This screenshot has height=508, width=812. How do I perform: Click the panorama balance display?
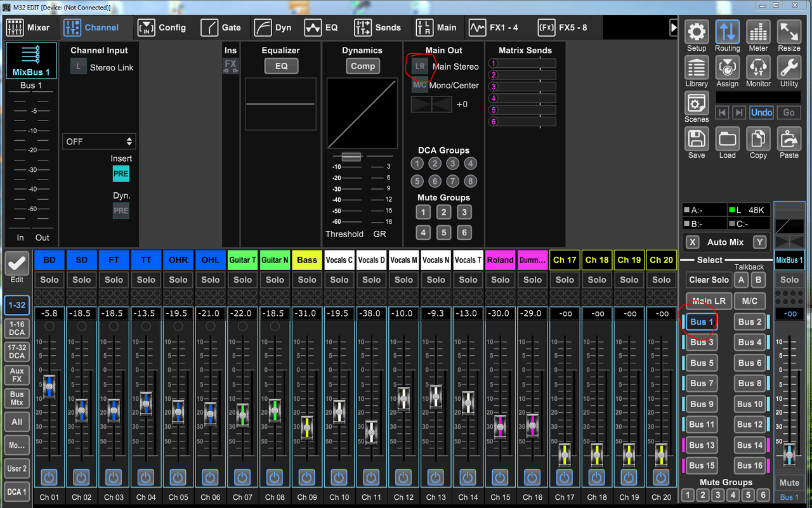pos(431,104)
